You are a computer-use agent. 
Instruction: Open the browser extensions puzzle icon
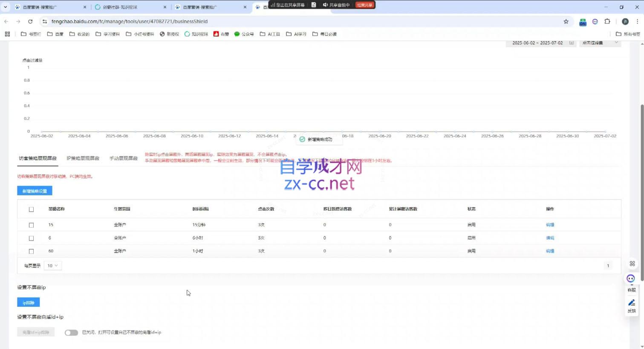click(607, 21)
